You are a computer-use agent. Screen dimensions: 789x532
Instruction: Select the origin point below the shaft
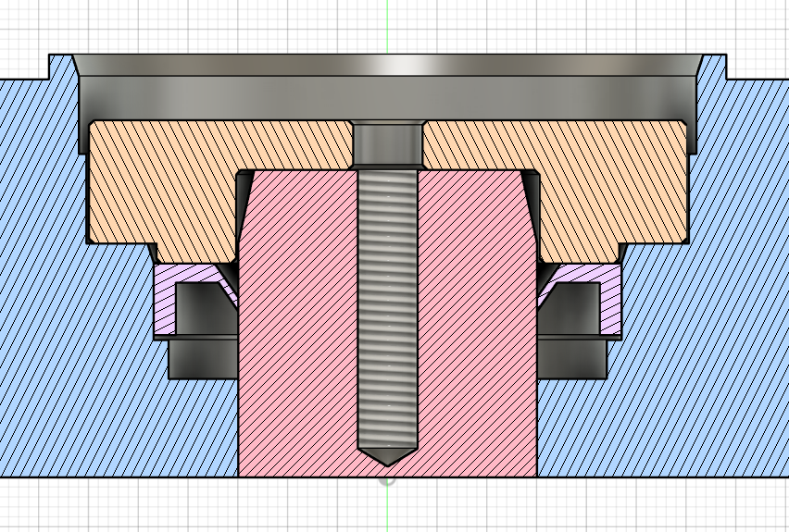pos(388,480)
